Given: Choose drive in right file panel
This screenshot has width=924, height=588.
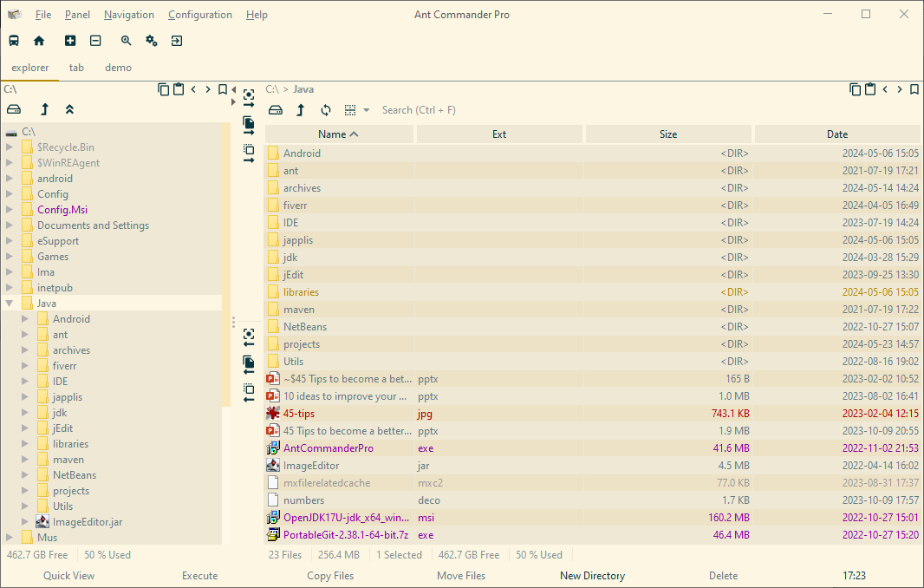Looking at the screenshot, I should tap(275, 110).
